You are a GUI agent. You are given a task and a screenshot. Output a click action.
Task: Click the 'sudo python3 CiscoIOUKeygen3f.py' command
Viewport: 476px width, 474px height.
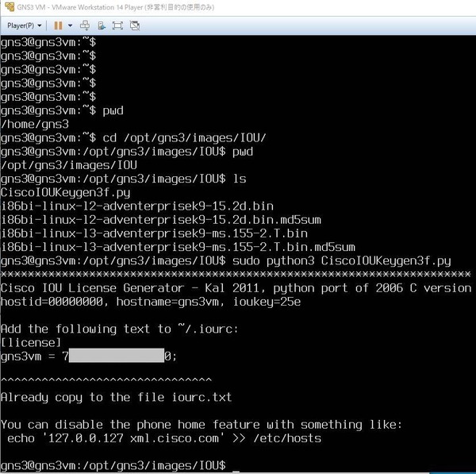(x=341, y=261)
